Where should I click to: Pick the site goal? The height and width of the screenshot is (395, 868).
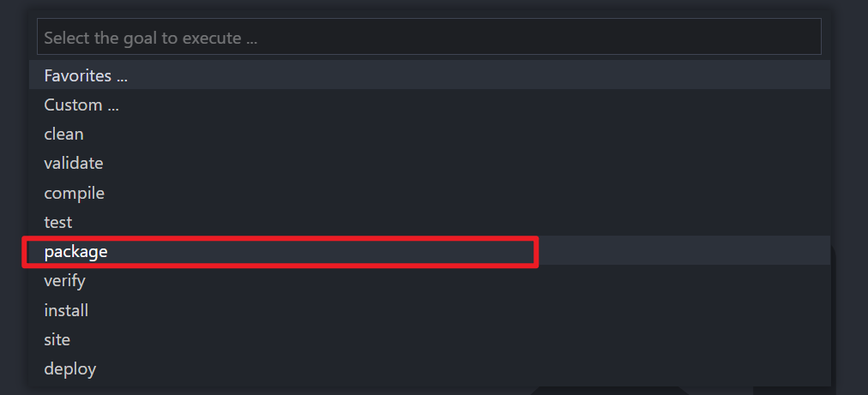click(57, 339)
